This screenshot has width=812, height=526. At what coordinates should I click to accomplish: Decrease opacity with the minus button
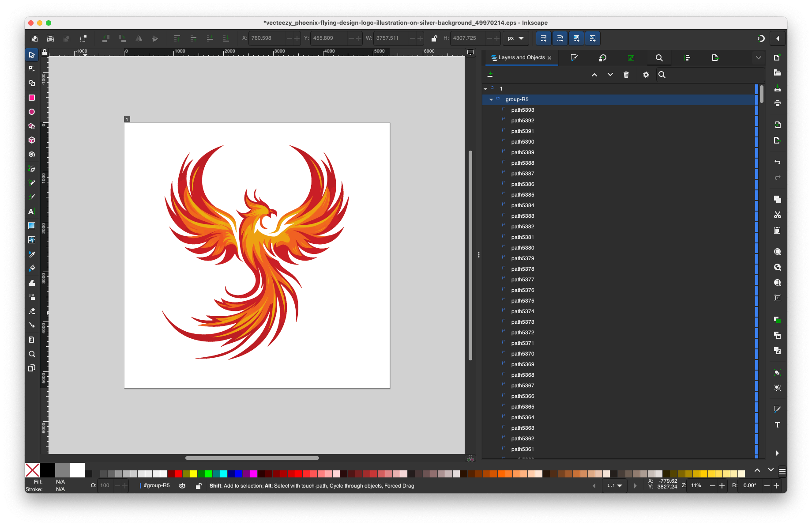point(117,486)
